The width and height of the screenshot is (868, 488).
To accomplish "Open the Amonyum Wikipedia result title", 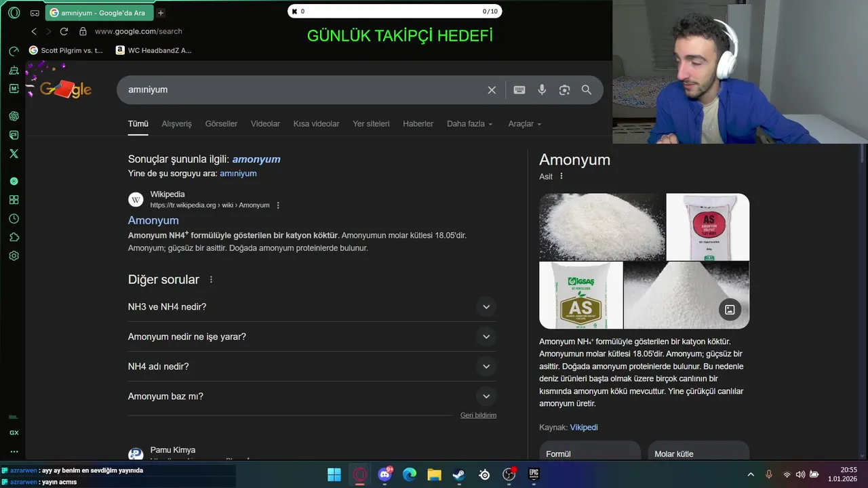I will pyautogui.click(x=153, y=220).
